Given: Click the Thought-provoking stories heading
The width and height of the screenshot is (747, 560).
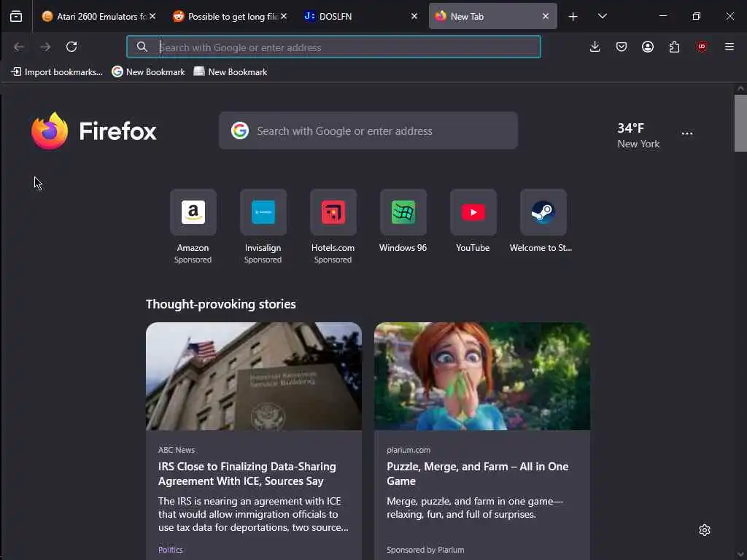Looking at the screenshot, I should tap(220, 304).
